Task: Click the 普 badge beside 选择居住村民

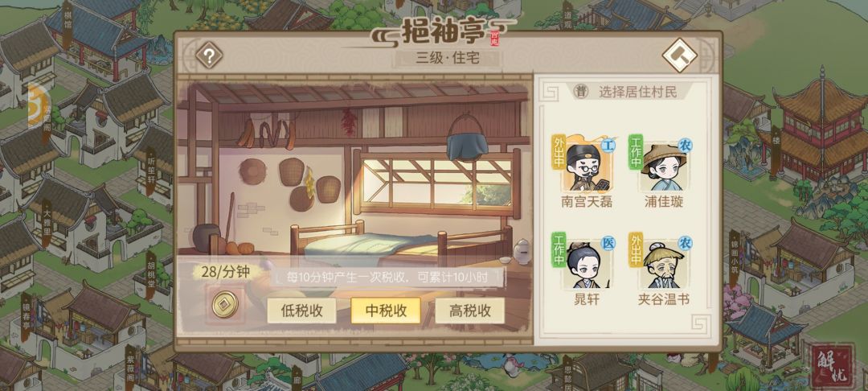Action: (580, 92)
